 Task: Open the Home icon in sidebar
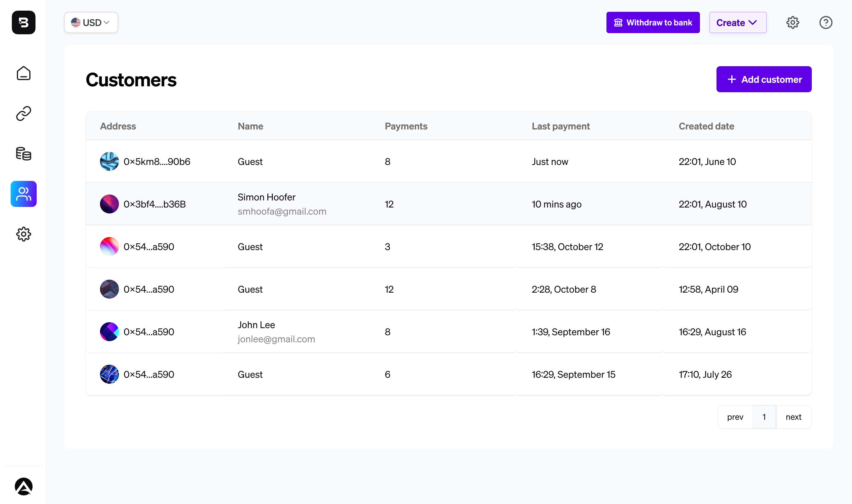click(23, 73)
